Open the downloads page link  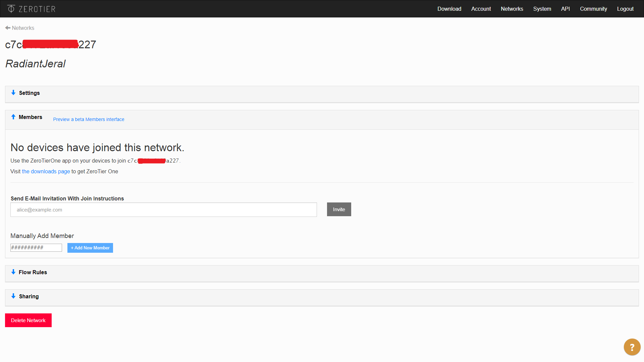(46, 171)
